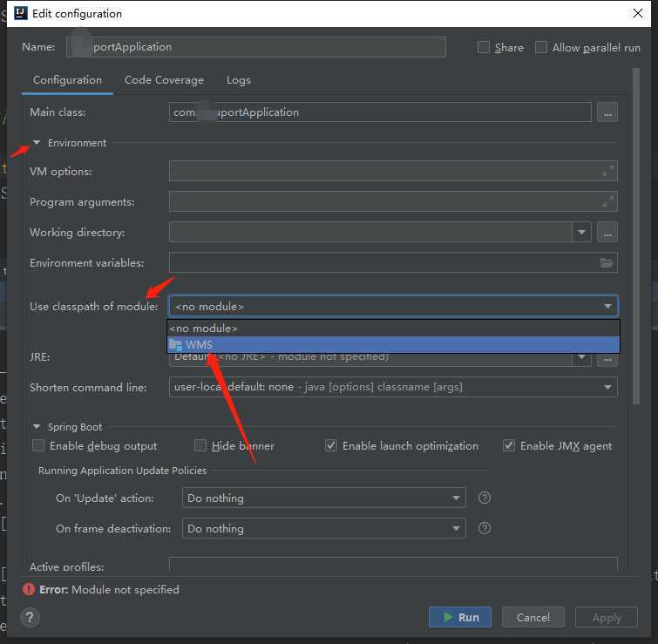Image resolution: width=658 pixels, height=644 pixels.
Task: Click the Name input field
Action: (256, 47)
